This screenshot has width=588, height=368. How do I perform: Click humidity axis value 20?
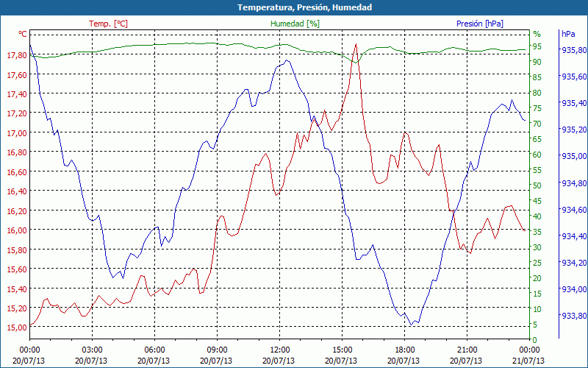click(x=537, y=278)
